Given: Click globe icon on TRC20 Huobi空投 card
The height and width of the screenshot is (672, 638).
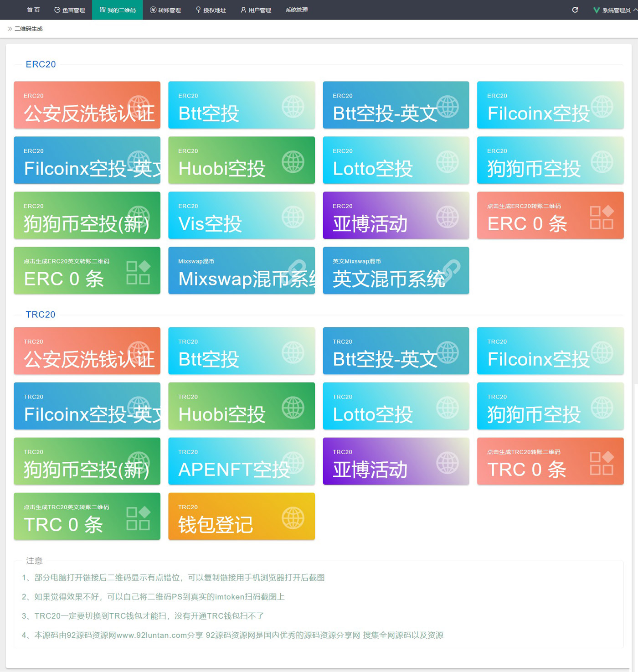Looking at the screenshot, I should pyautogui.click(x=293, y=408).
